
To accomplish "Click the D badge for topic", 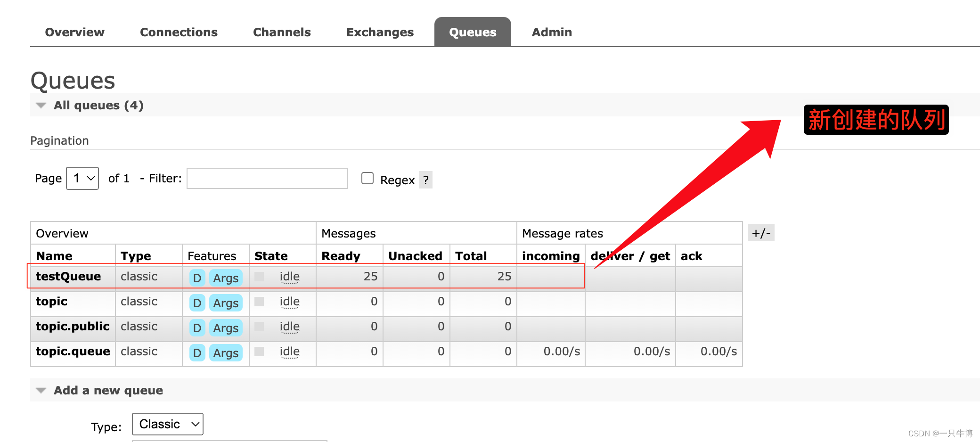I will [x=197, y=303].
